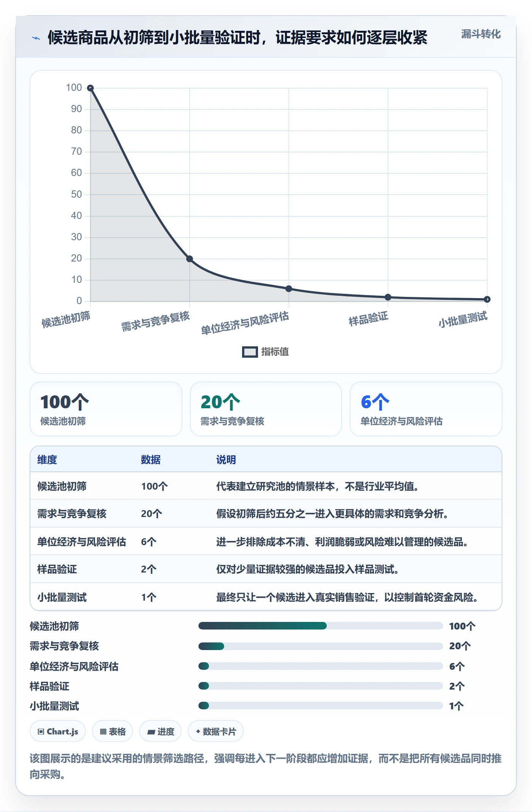Click the 6个 table cell
The height and width of the screenshot is (812, 532).
click(x=149, y=542)
